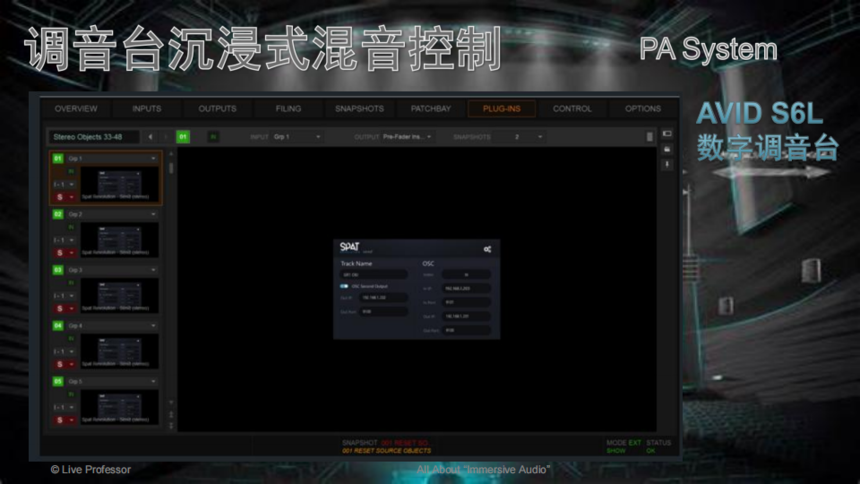Click the red S solo button on Grp 2

pyautogui.click(x=59, y=253)
